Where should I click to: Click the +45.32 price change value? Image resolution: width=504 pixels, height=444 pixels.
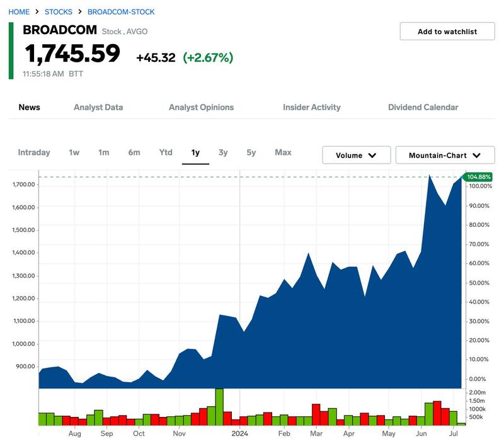click(x=156, y=58)
